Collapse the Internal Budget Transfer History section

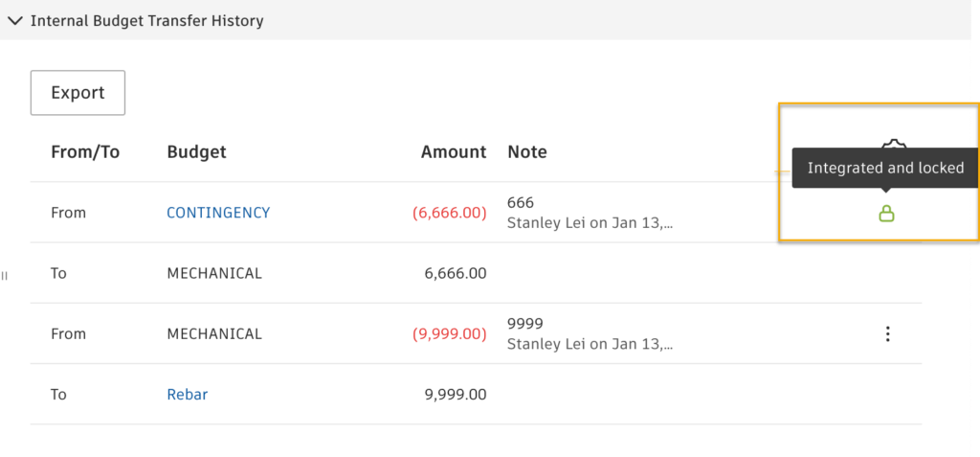pyautogui.click(x=16, y=21)
